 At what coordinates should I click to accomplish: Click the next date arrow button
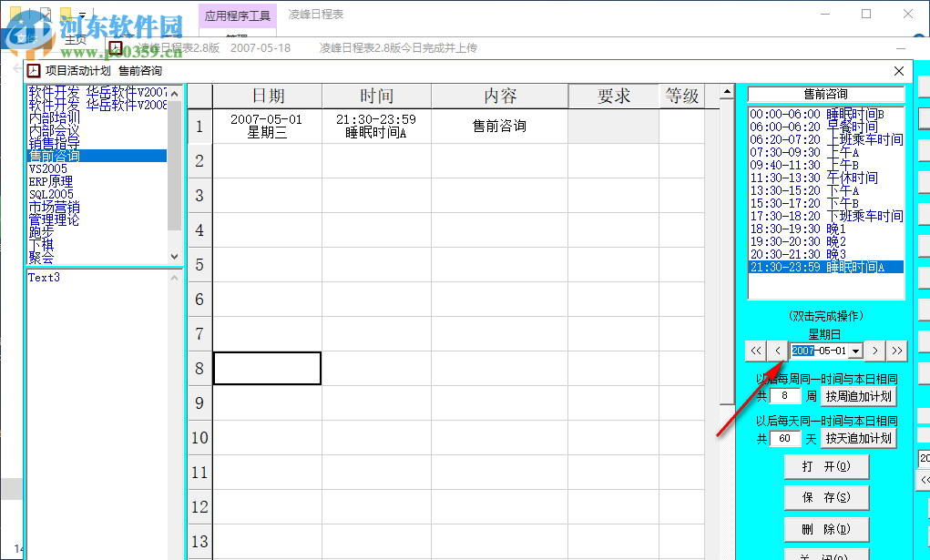[x=874, y=351]
